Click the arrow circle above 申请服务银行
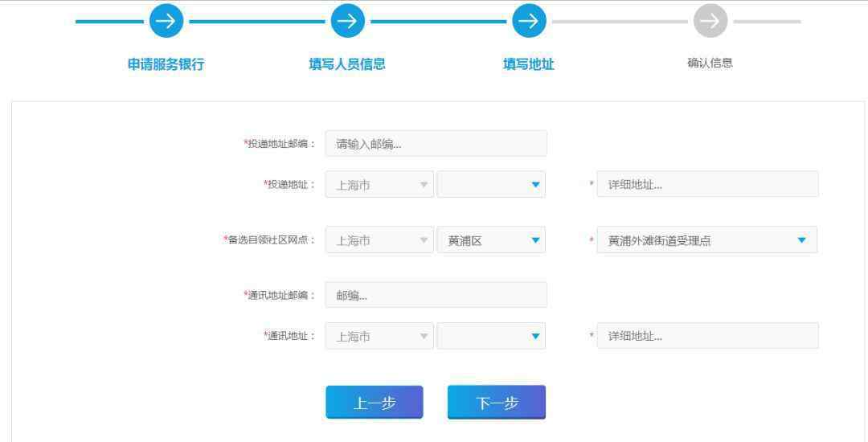This screenshot has height=442, width=868. [166, 21]
